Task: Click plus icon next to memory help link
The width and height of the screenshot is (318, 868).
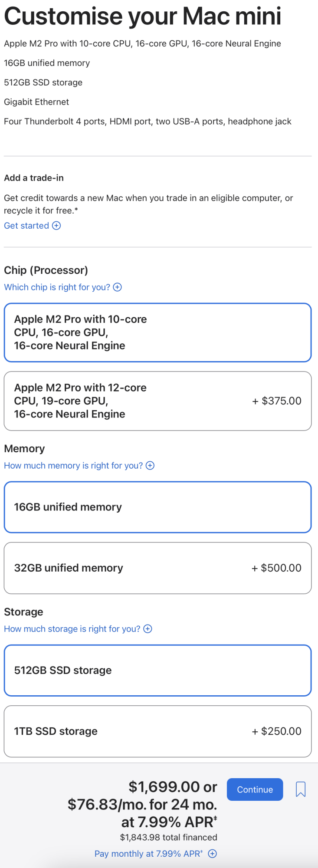Action: click(150, 466)
